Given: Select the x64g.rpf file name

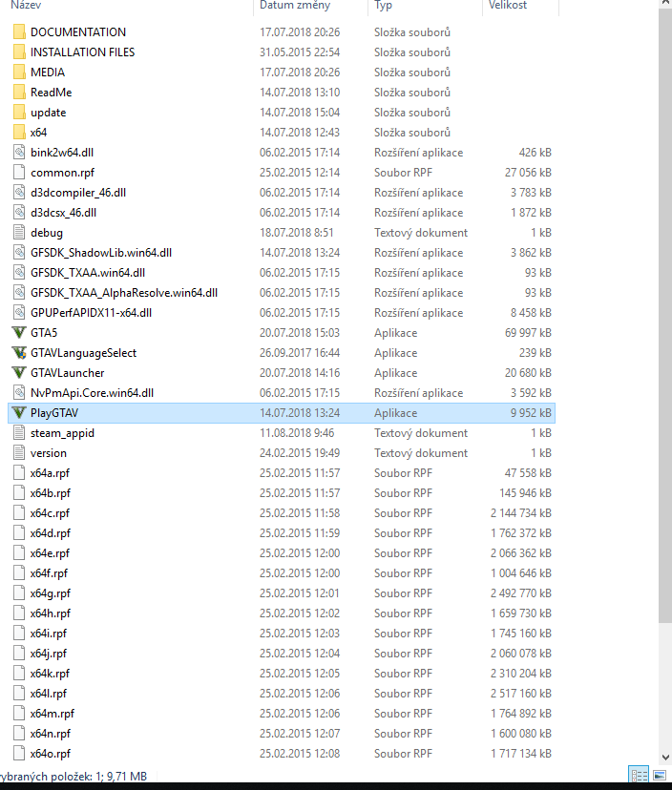Looking at the screenshot, I should [x=51, y=593].
